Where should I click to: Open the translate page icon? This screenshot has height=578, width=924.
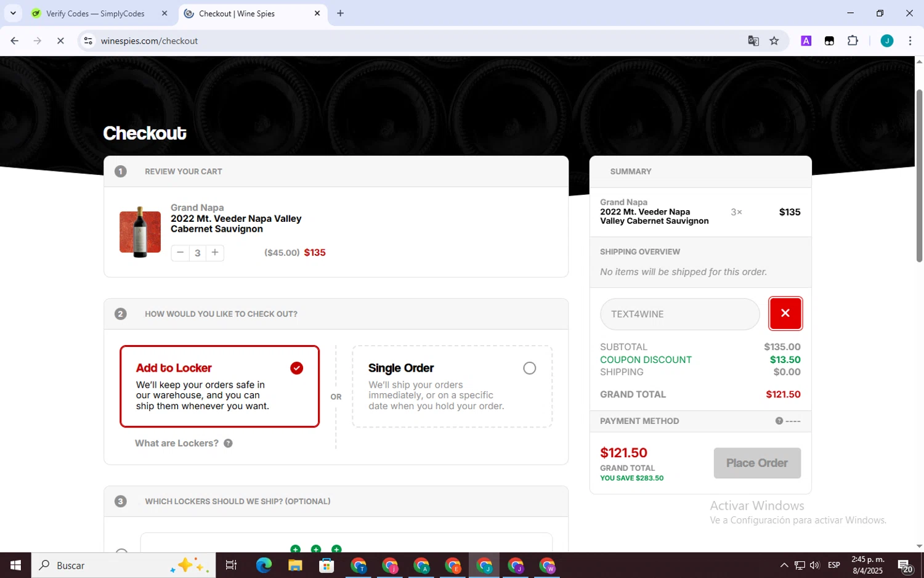coord(753,41)
